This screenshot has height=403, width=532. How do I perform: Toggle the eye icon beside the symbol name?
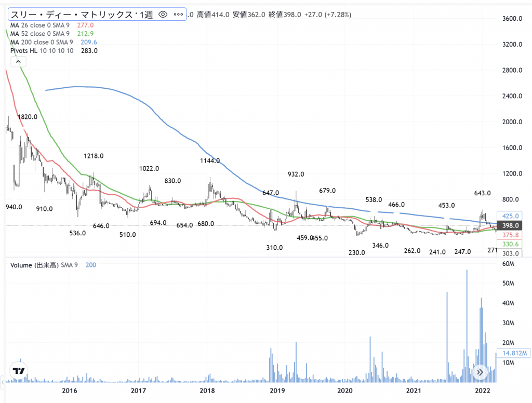coord(163,15)
